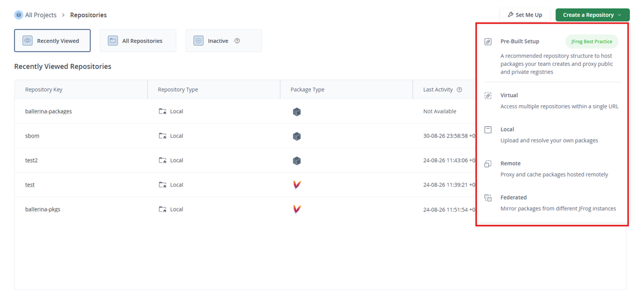The height and width of the screenshot is (300, 644).
Task: Switch to the Inactive tab
Action: coord(224,41)
